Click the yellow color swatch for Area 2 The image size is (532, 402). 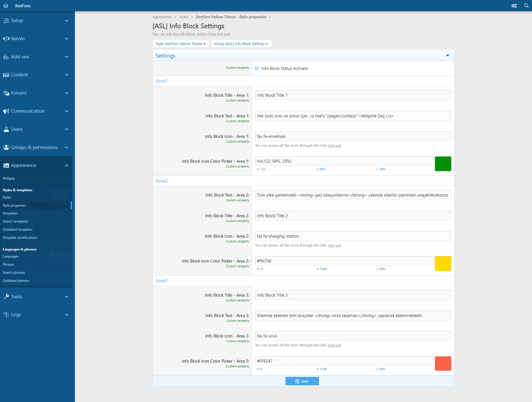click(x=443, y=264)
